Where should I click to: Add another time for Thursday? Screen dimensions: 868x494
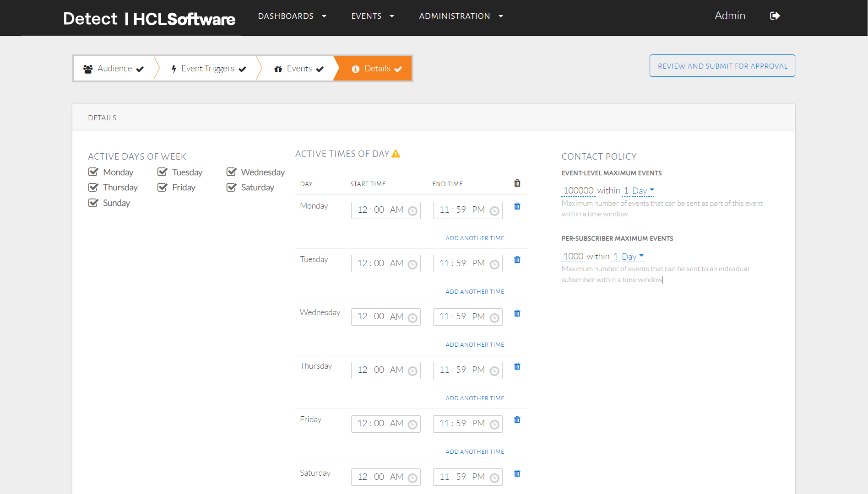(475, 398)
